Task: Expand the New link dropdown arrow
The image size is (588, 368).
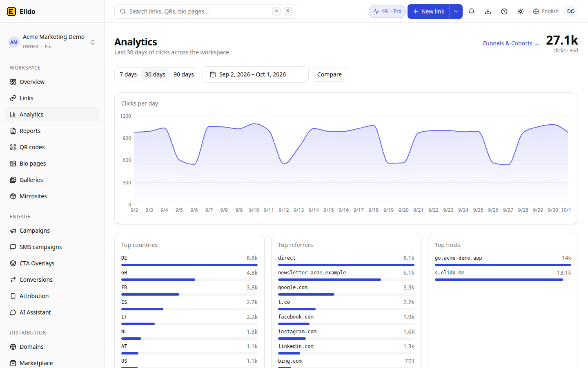Action: (456, 11)
